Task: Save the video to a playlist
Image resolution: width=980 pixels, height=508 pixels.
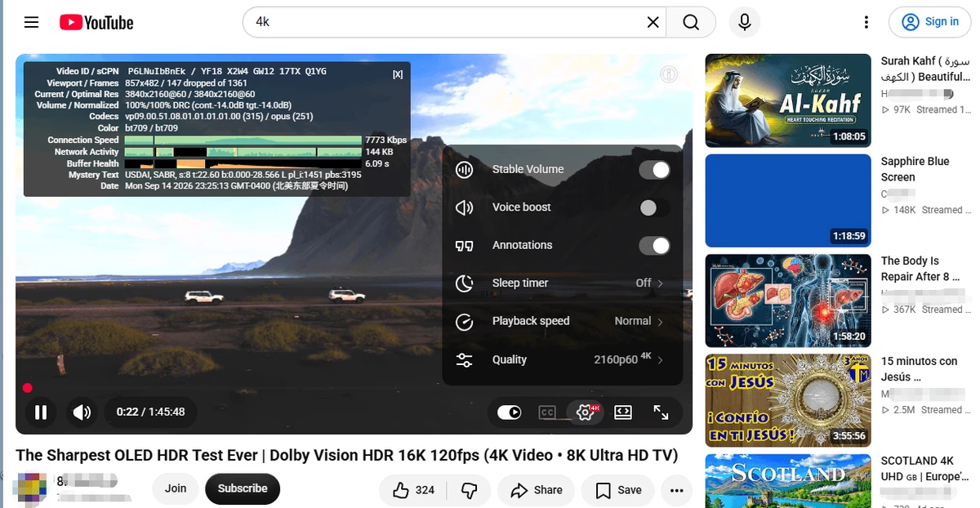Action: pos(618,490)
